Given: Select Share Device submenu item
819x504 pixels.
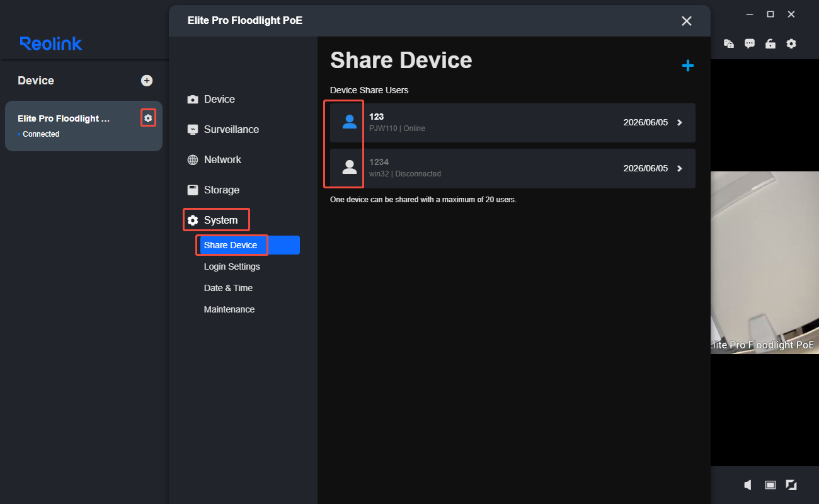Looking at the screenshot, I should coord(249,245).
